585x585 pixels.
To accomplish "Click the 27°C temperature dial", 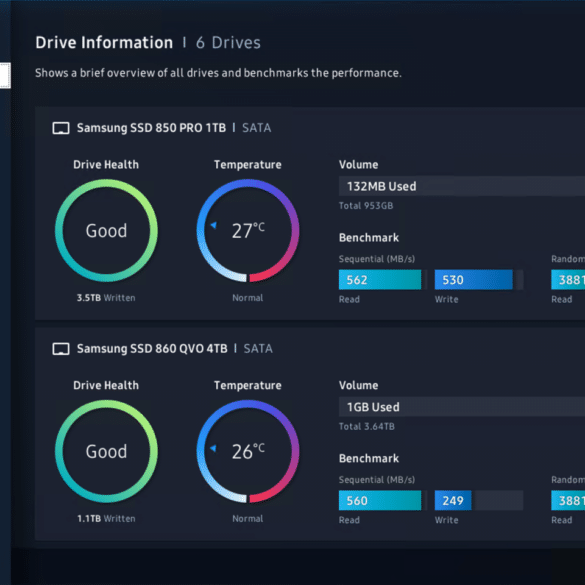I will [x=248, y=231].
